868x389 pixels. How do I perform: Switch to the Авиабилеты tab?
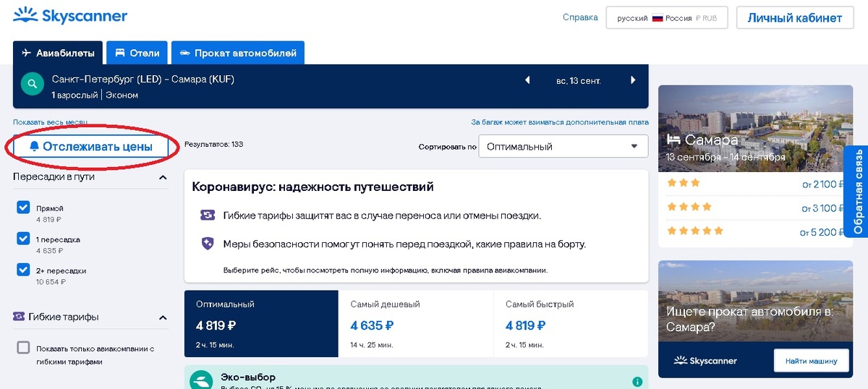(58, 53)
